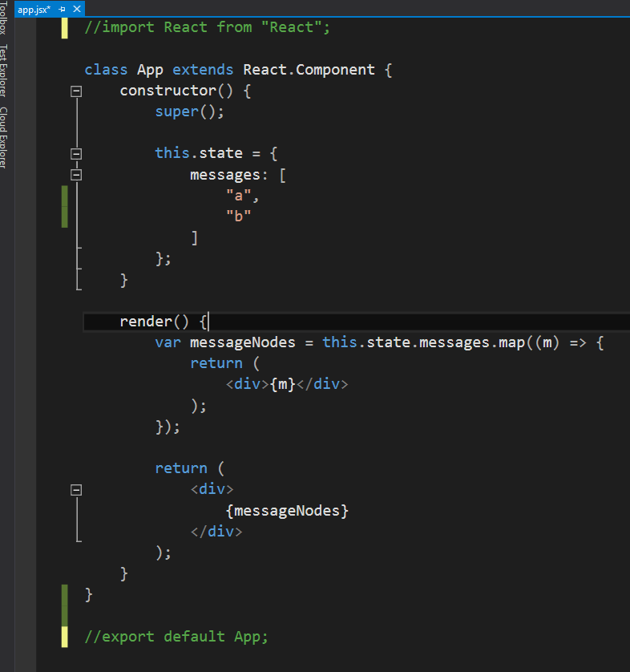
Task: Click '{messageNodes}' inside the div
Action: point(287,511)
